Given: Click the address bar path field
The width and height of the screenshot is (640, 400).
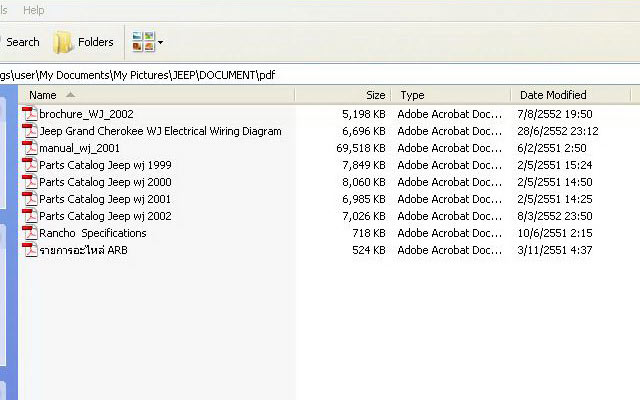Looking at the screenshot, I should [x=300, y=74].
